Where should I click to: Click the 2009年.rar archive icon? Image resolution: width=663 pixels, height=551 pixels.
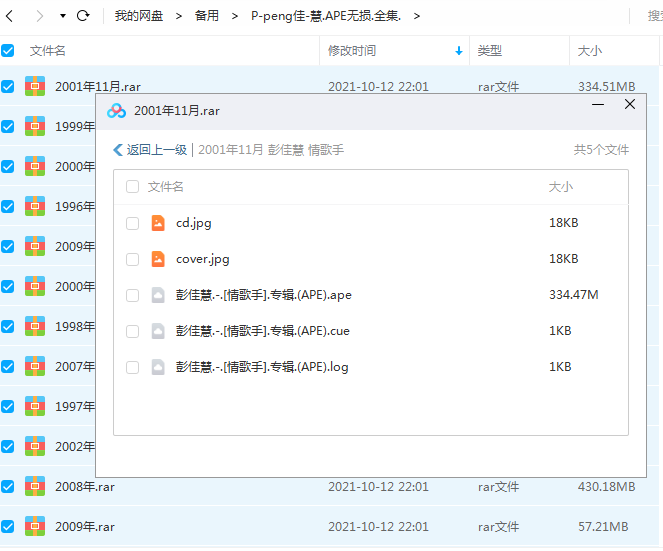(36, 526)
